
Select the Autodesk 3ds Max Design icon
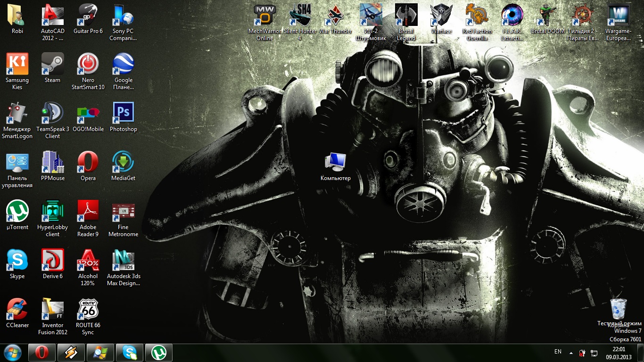coord(123,260)
